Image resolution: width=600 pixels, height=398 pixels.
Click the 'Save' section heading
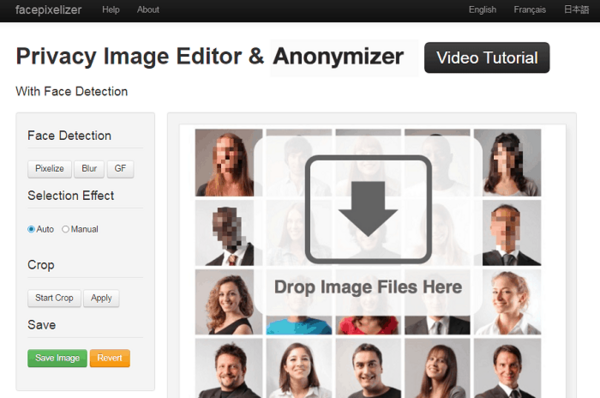(42, 325)
